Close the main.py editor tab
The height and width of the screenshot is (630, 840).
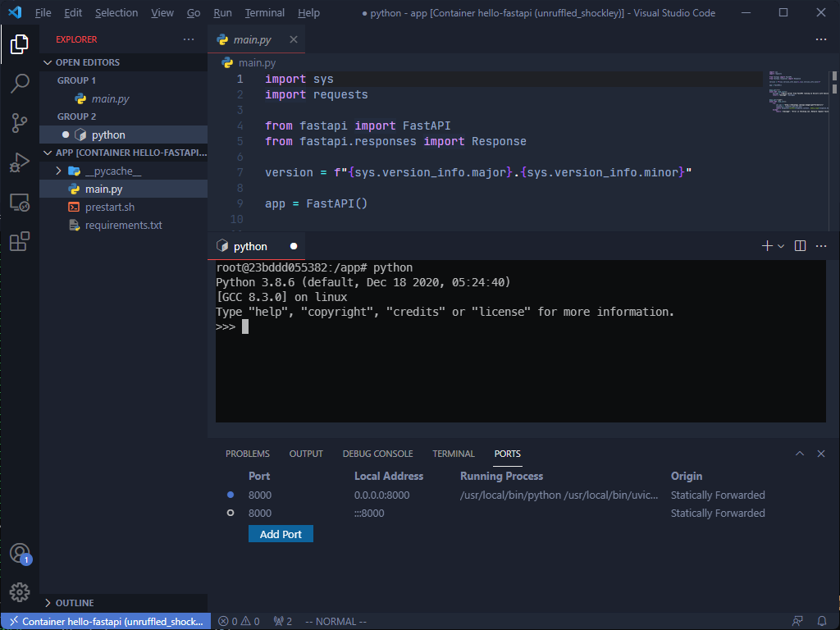tap(294, 39)
